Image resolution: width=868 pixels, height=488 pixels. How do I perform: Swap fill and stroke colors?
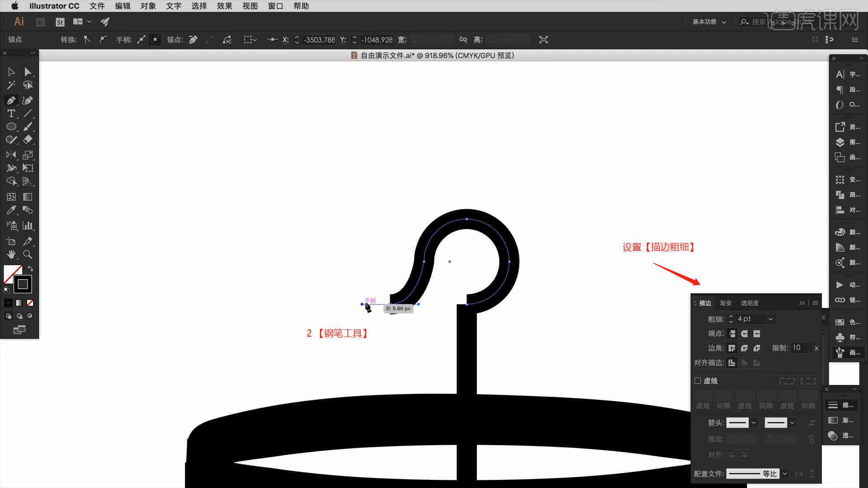point(30,268)
